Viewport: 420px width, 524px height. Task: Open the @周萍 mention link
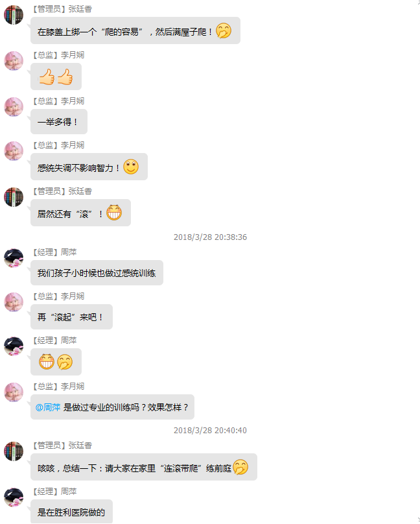click(x=48, y=407)
